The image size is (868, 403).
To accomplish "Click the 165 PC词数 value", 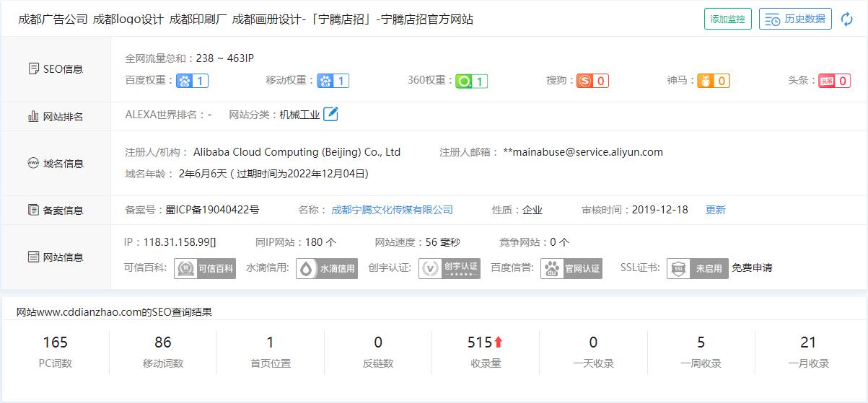I will [x=55, y=342].
